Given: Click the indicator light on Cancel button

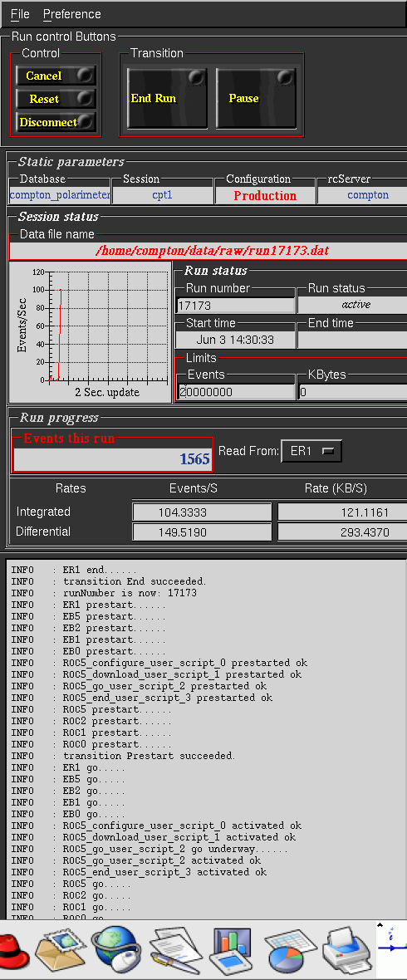Looking at the screenshot, I should [x=85, y=76].
